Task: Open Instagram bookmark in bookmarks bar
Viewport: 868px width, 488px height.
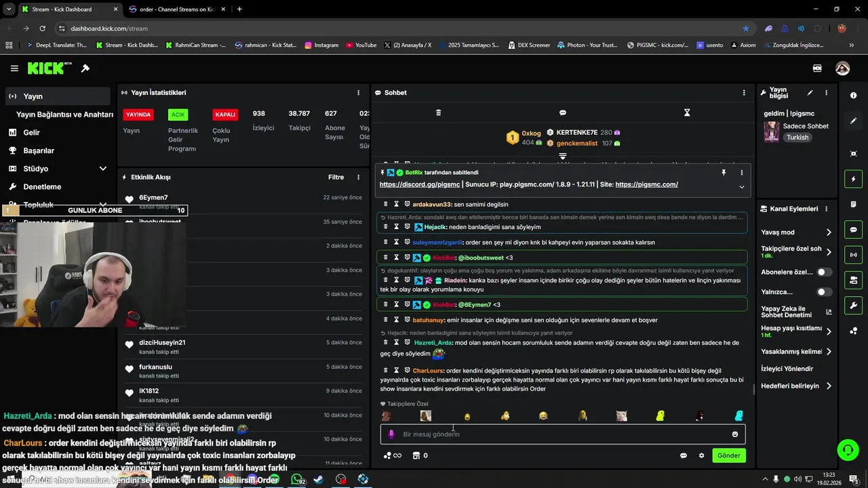Action: 321,45
